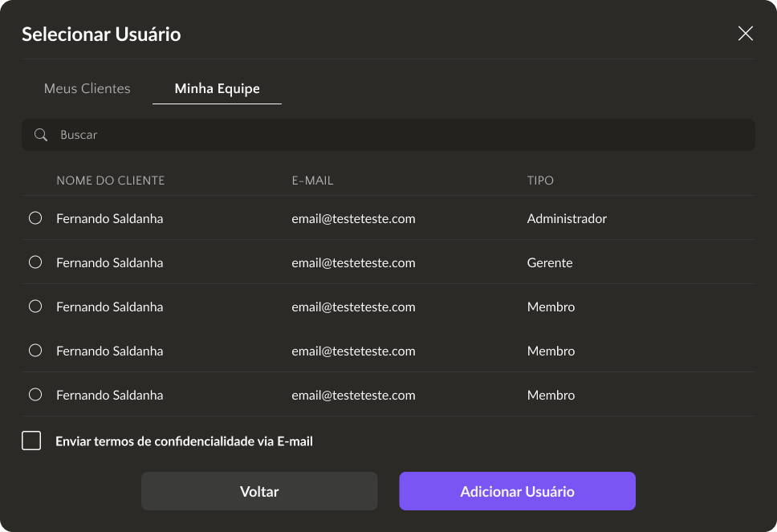777x532 pixels.
Task: Click the email address in the Administrador row
Action: click(353, 218)
